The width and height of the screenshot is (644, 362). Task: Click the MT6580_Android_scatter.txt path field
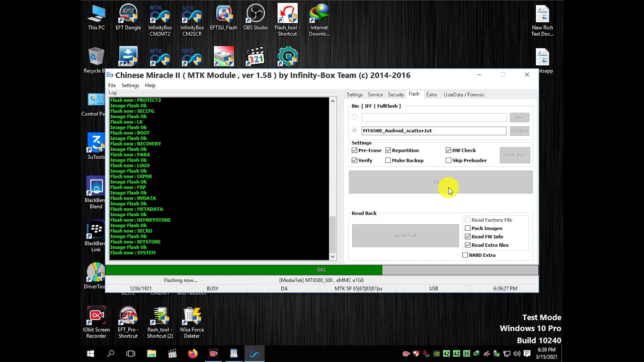(x=434, y=131)
